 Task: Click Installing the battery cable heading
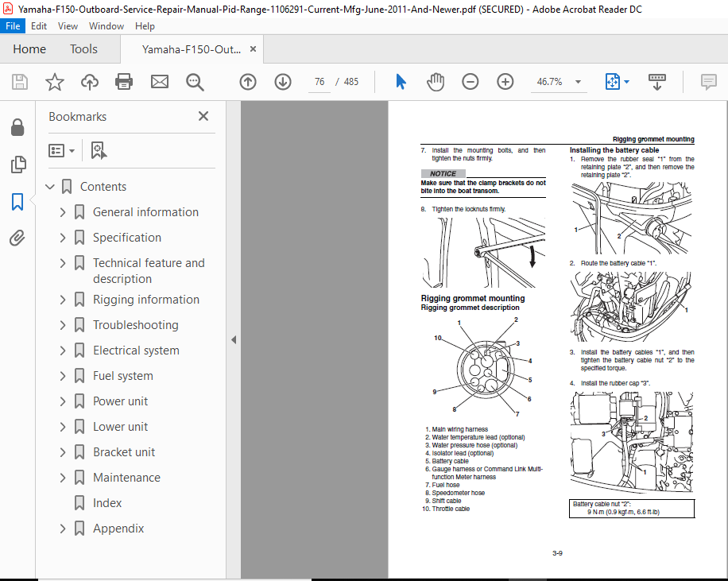point(614,150)
